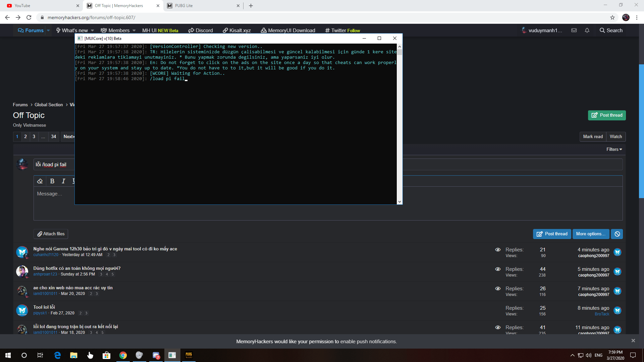Click watch eye icon on mua acc thread row

pos(498,289)
